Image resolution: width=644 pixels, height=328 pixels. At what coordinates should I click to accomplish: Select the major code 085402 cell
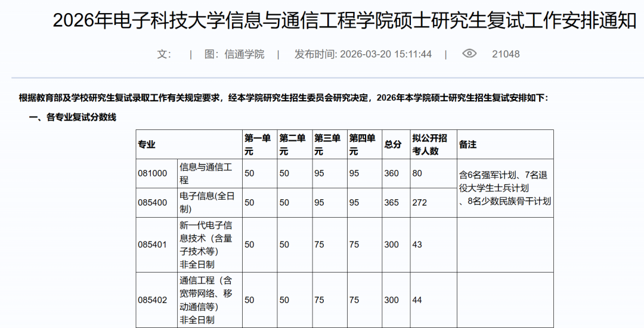pyautogui.click(x=153, y=300)
